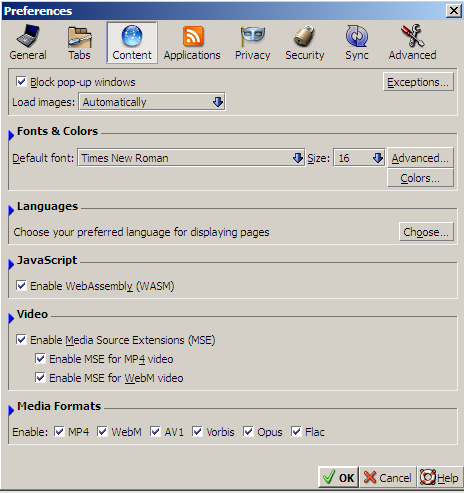Click the Choose languages button
Screen dimensions: 464x493
(x=426, y=232)
